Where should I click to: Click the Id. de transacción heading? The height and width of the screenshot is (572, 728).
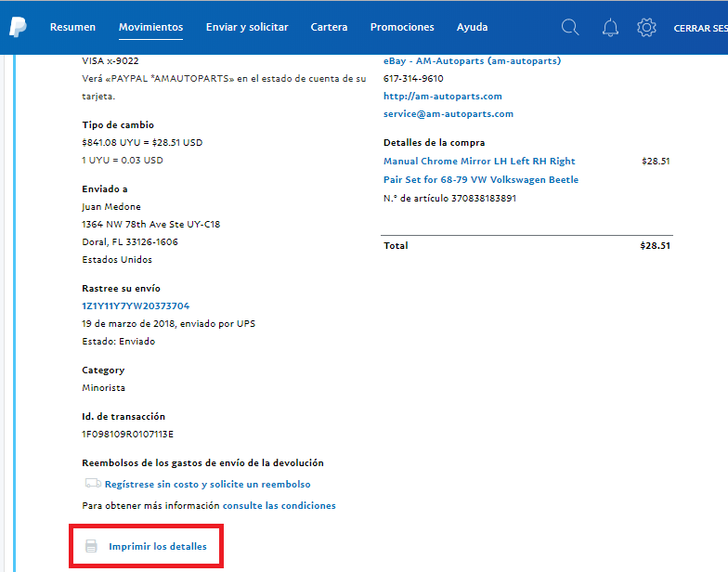(x=123, y=416)
